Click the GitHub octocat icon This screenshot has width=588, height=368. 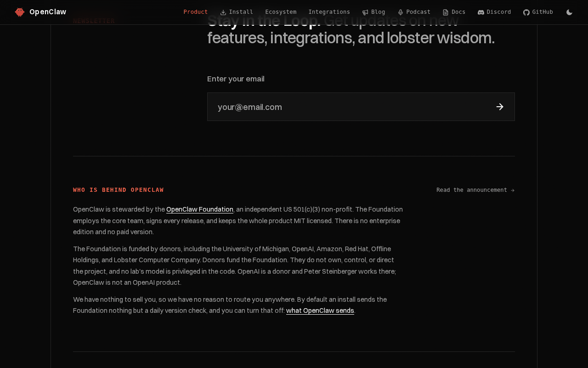tap(526, 12)
